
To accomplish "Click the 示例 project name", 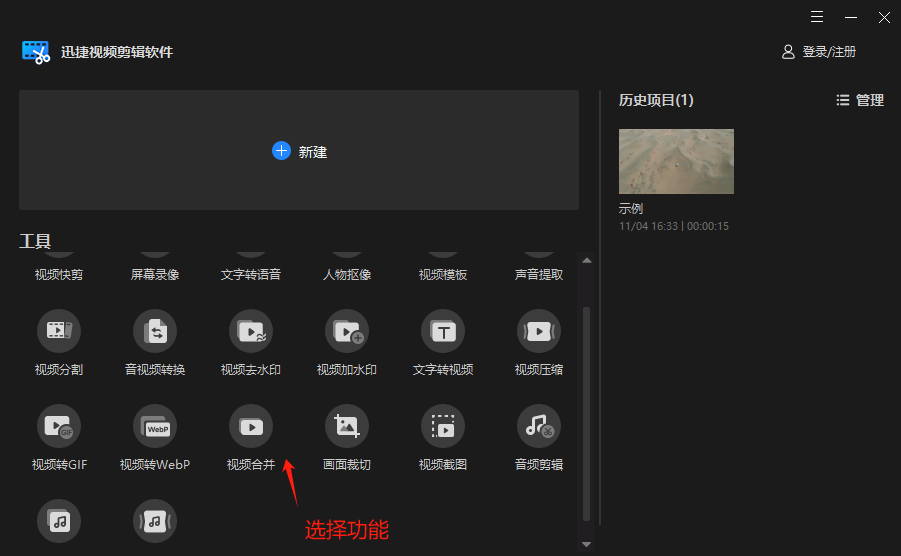I will (630, 208).
